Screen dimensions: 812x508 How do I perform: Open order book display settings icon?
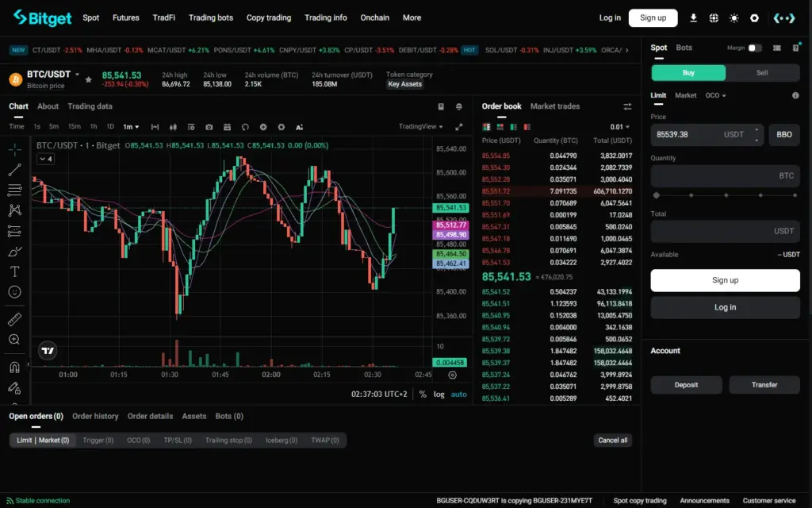pos(627,106)
